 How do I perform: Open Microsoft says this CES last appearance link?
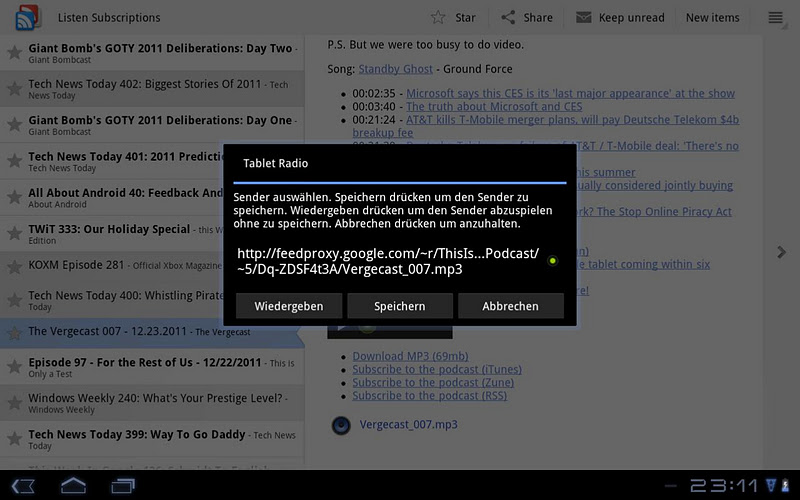[570, 93]
